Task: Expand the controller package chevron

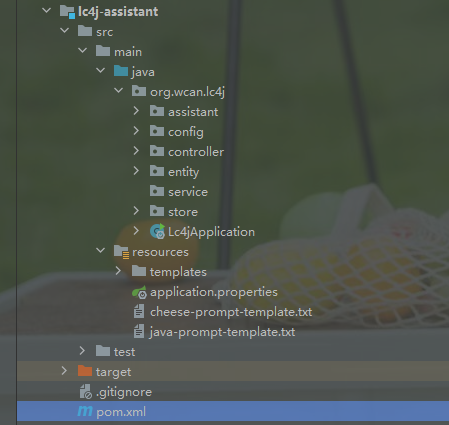Action: 136,151
